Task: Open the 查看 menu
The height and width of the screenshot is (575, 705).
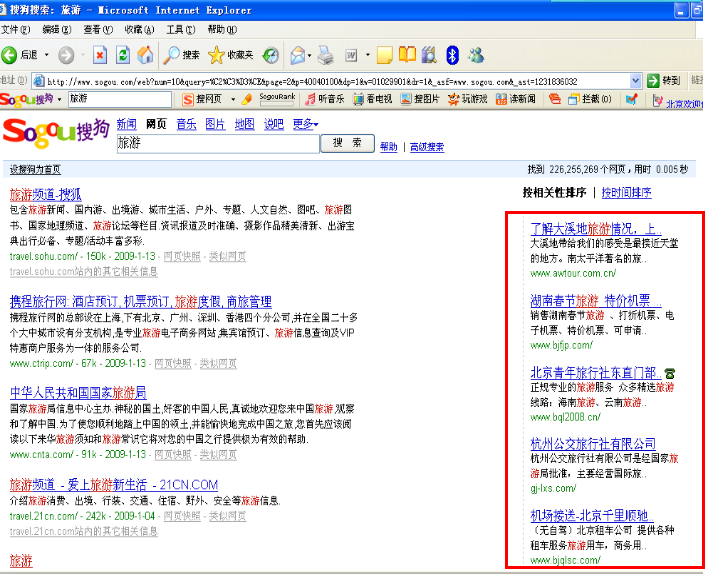Action: coord(98,30)
